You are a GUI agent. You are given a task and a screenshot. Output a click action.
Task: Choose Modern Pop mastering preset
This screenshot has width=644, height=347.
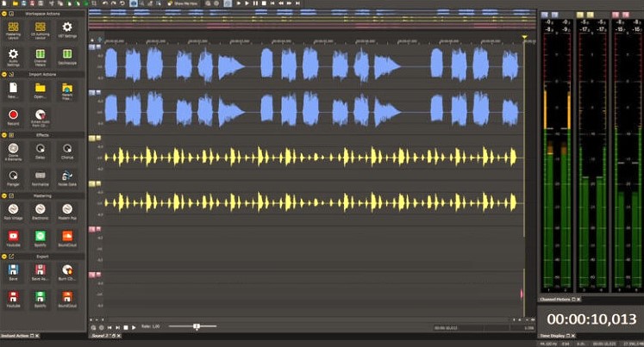pos(67,212)
